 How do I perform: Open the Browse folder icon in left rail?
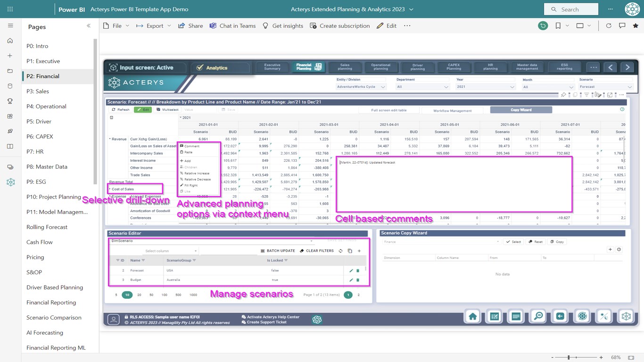[10, 71]
